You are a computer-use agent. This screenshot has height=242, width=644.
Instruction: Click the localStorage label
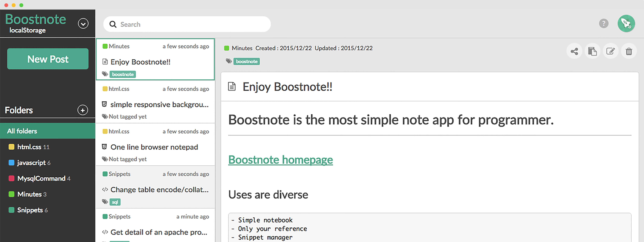(27, 30)
